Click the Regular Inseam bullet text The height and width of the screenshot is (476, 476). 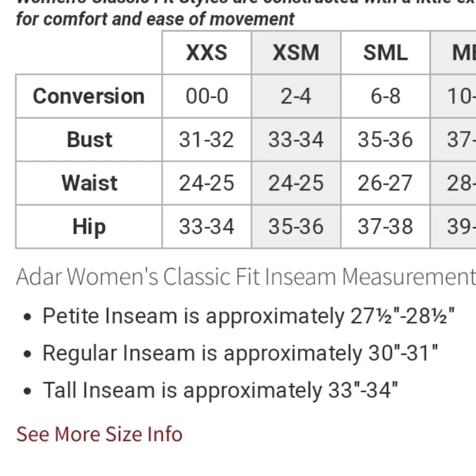coord(240,353)
